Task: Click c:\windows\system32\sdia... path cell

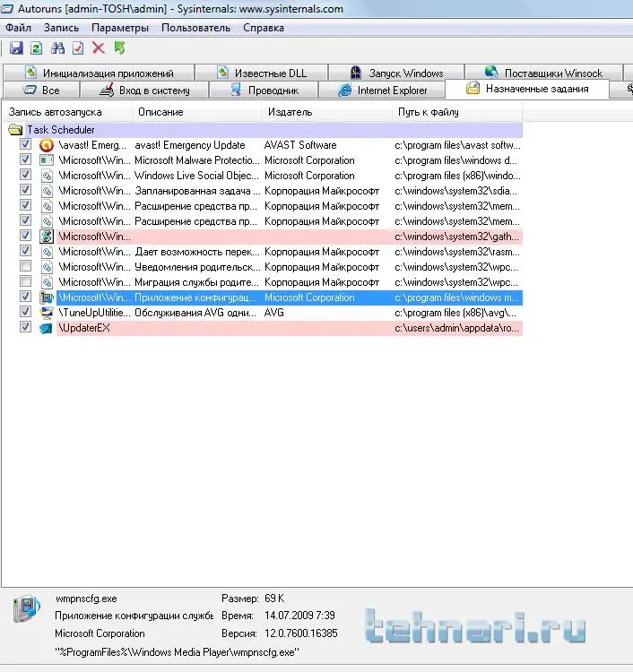Action: coord(455,191)
